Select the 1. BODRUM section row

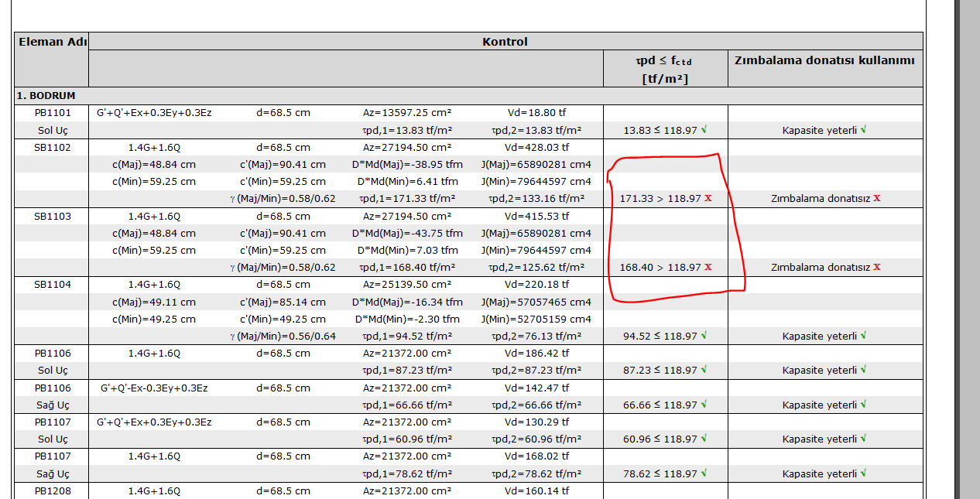coord(46,96)
